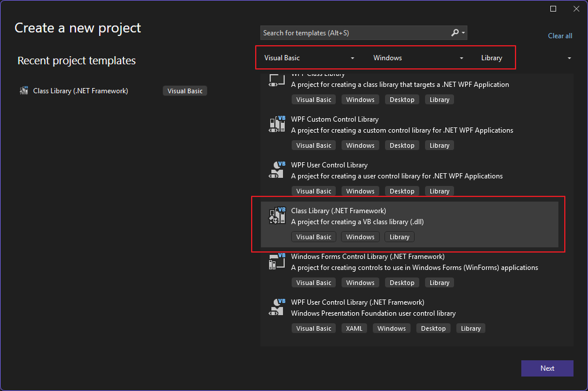Click the Windows Forms Control Library icon

(277, 261)
